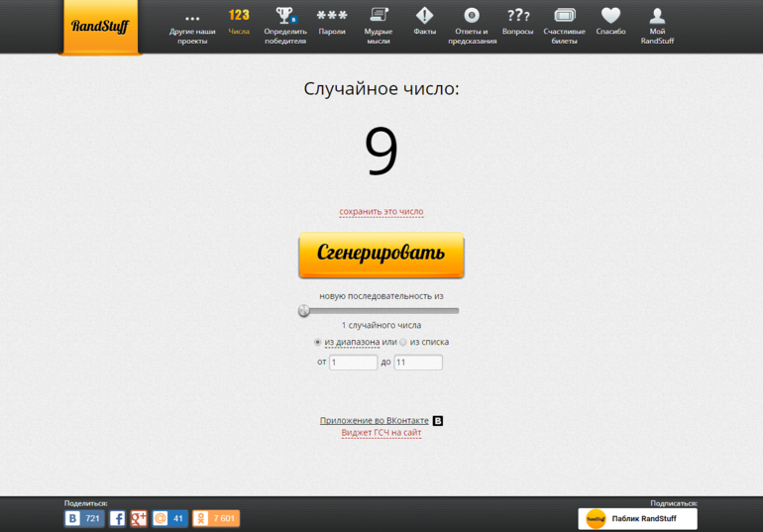Click the sequence count slider handle
The width and height of the screenshot is (763, 532).
(x=304, y=310)
